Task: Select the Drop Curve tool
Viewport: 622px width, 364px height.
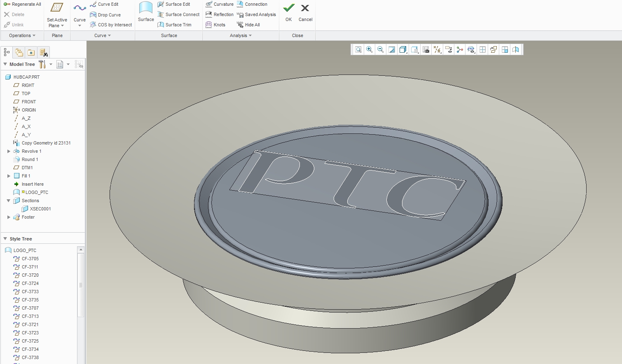Action: (x=105, y=15)
